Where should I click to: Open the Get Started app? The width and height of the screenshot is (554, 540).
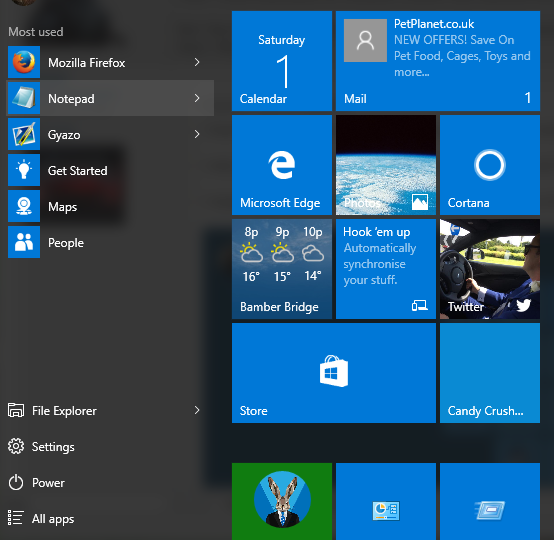(110, 170)
